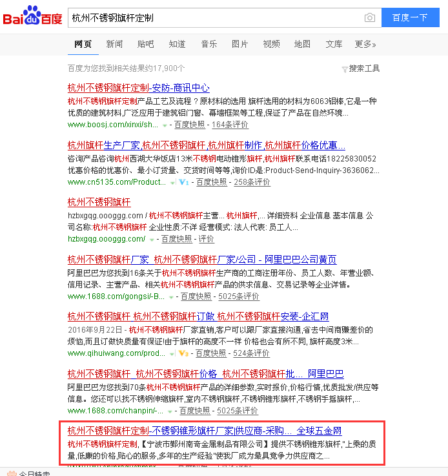Click URL www.boosj.com/xinxi/sh...
The image size is (448, 476).
coord(113,125)
